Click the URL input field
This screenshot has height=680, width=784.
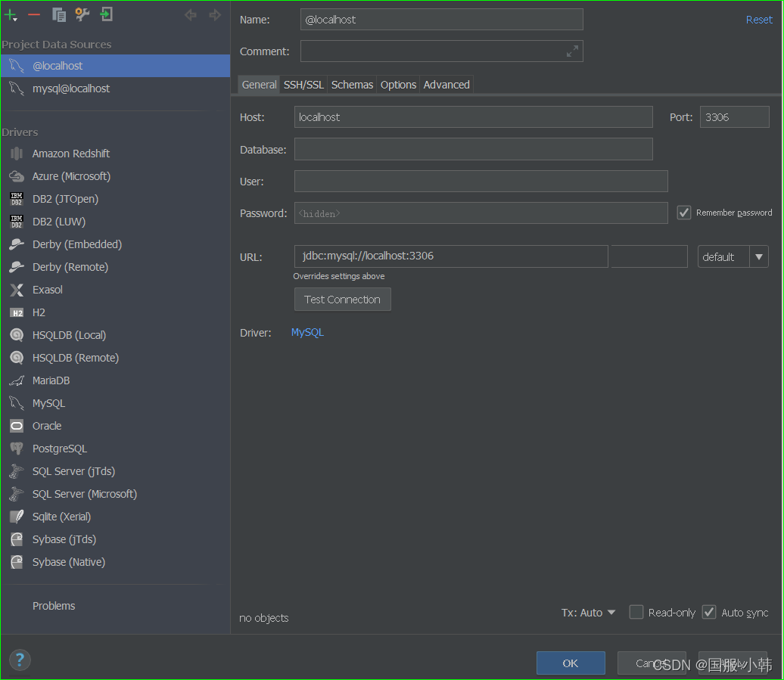[x=451, y=256]
